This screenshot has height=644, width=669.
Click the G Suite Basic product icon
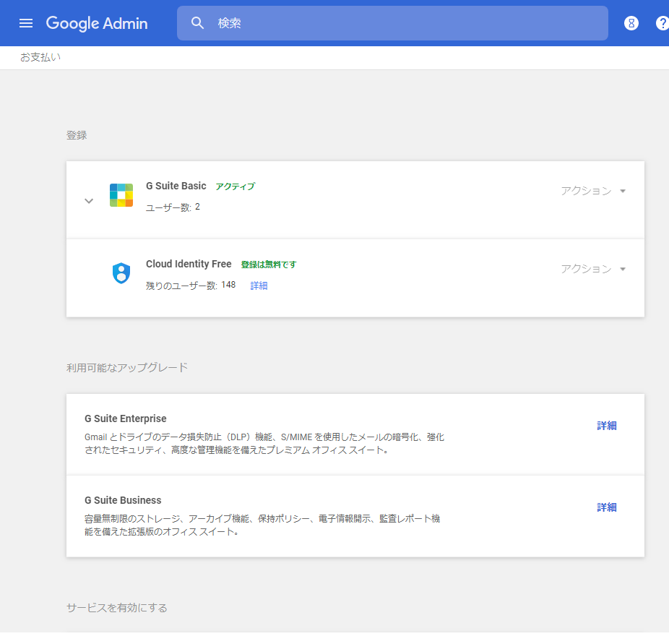pos(121,195)
